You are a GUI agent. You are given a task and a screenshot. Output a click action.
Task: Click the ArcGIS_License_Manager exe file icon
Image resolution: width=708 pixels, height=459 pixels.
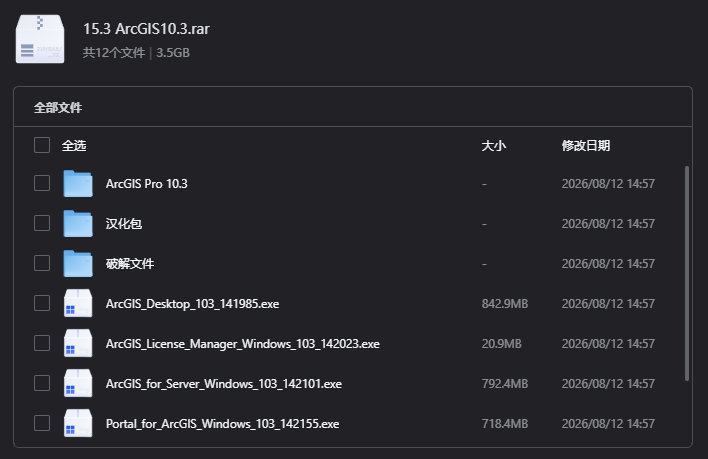[x=78, y=343]
